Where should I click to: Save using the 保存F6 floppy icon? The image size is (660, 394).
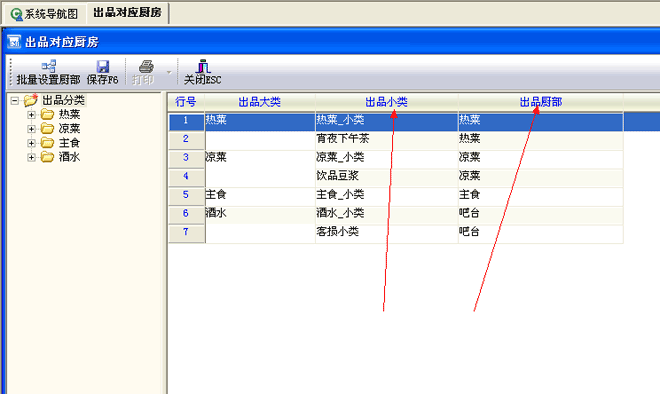tap(103, 66)
